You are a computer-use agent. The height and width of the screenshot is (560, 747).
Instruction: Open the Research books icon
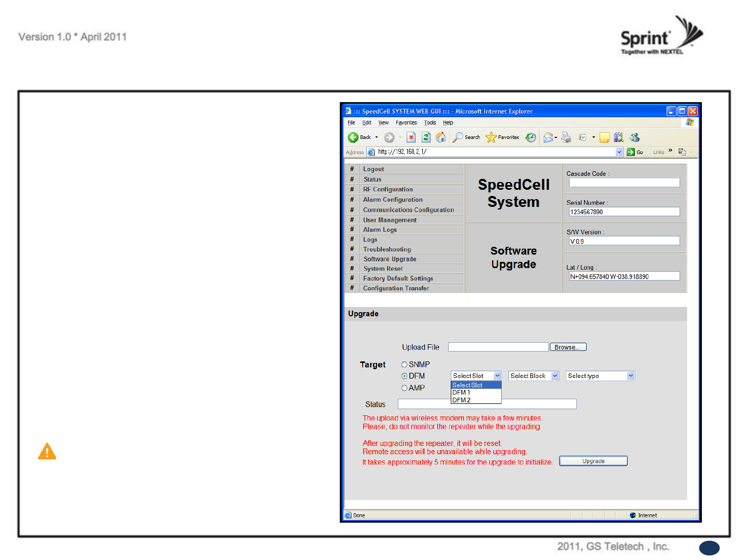coord(618,137)
